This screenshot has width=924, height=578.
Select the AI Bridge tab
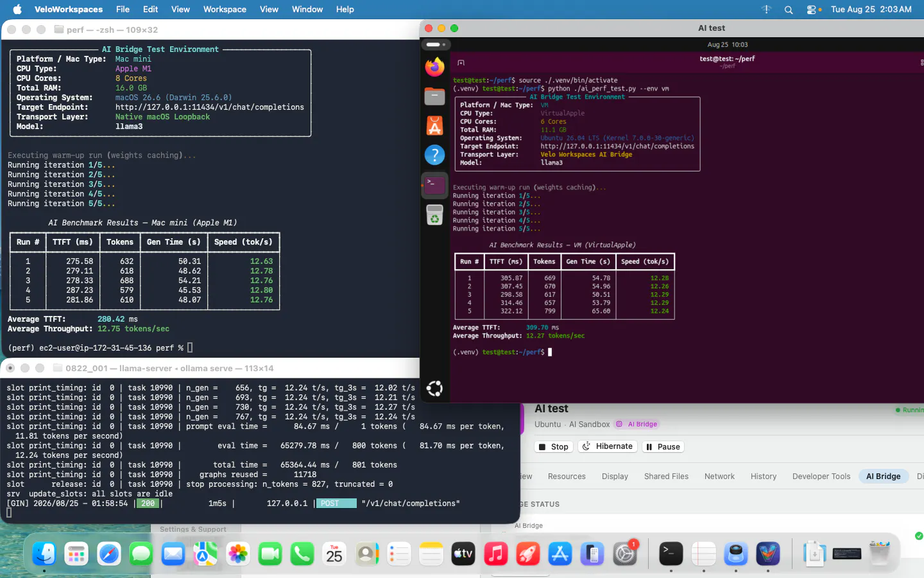(884, 477)
